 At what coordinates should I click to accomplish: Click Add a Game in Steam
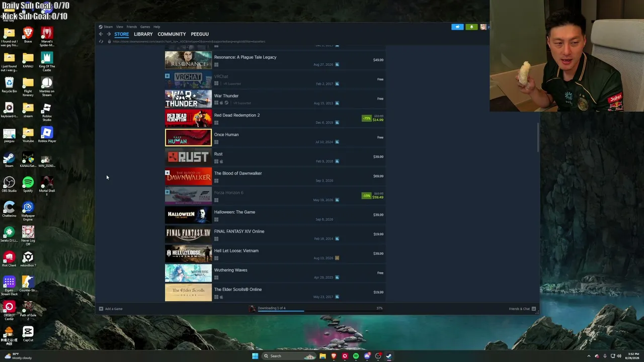pyautogui.click(x=111, y=309)
